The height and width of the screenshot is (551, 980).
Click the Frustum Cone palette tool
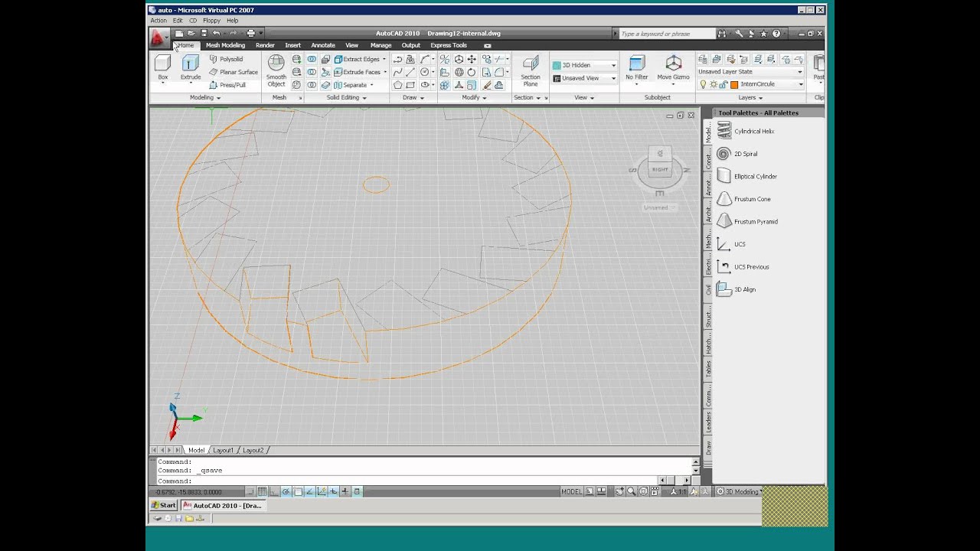(x=744, y=199)
